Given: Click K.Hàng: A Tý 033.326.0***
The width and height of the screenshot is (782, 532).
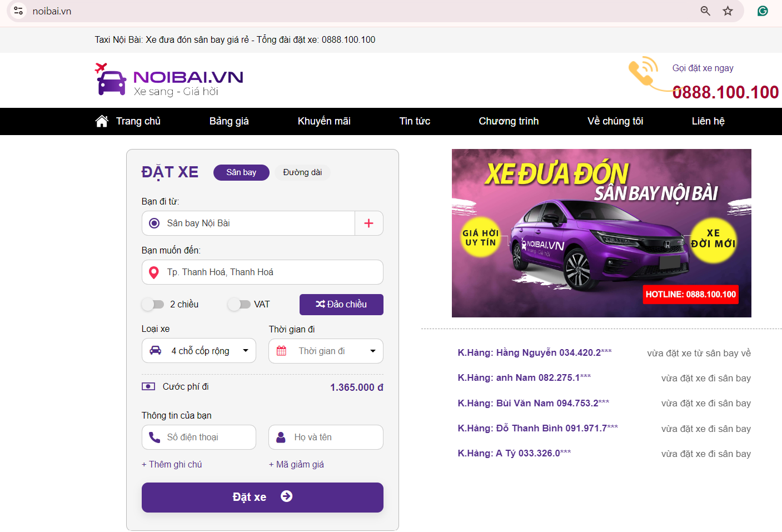Looking at the screenshot, I should [x=514, y=453].
